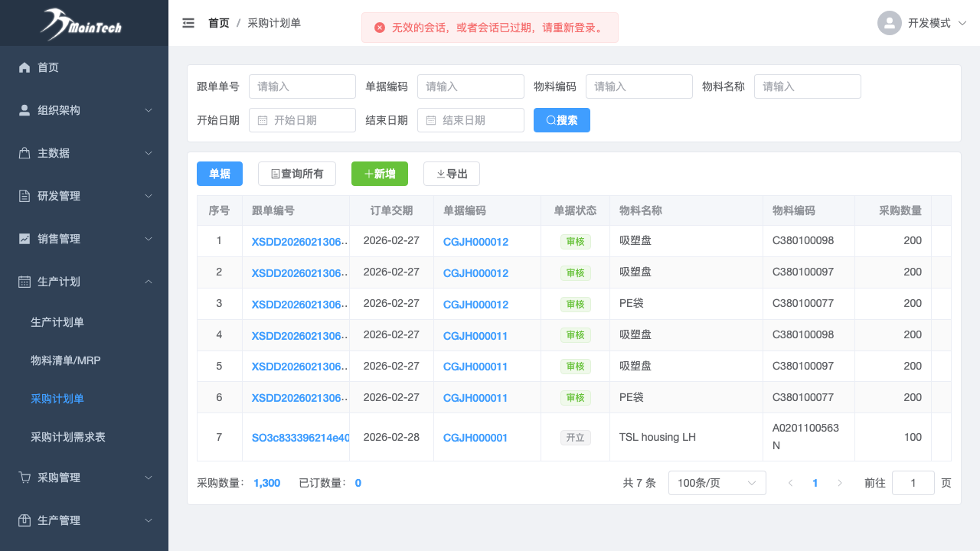Collapse the sidebar with the hamburger icon
The height and width of the screenshot is (551, 980).
(188, 23)
